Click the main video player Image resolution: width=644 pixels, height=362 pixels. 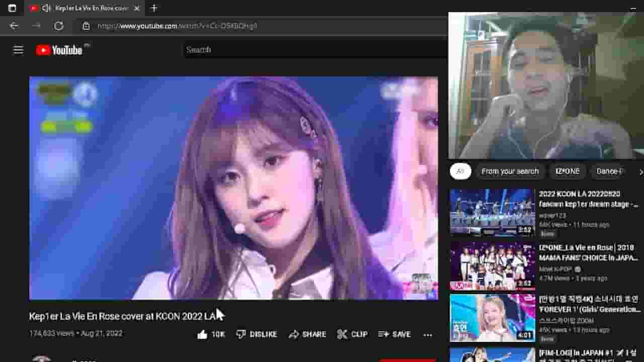pyautogui.click(x=233, y=188)
